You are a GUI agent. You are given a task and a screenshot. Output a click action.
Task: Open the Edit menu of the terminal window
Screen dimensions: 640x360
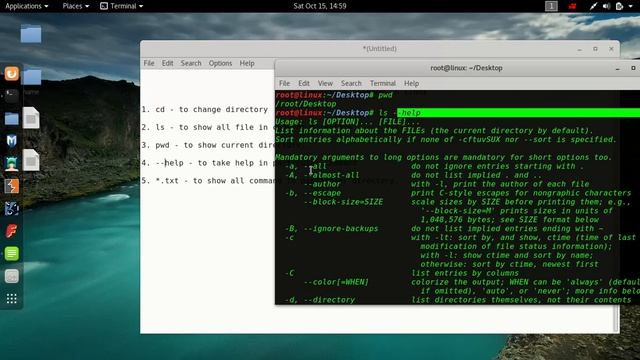pos(304,83)
